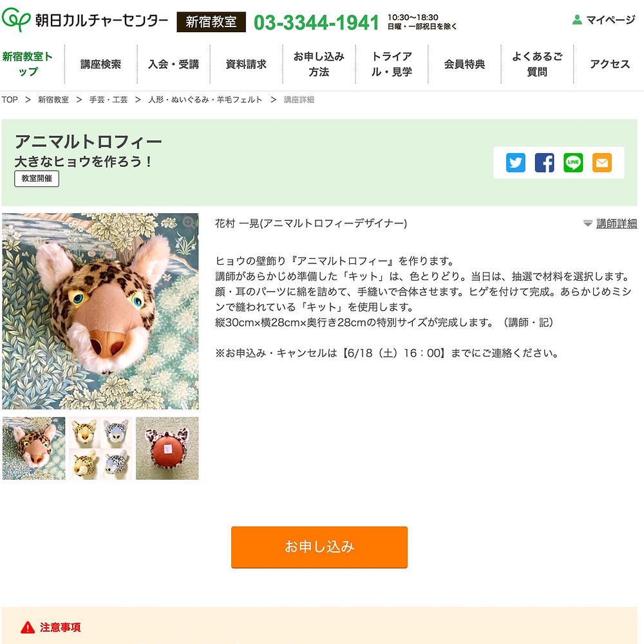Image resolution: width=644 pixels, height=644 pixels.
Task: Share this course via LINE
Action: pyautogui.click(x=573, y=163)
